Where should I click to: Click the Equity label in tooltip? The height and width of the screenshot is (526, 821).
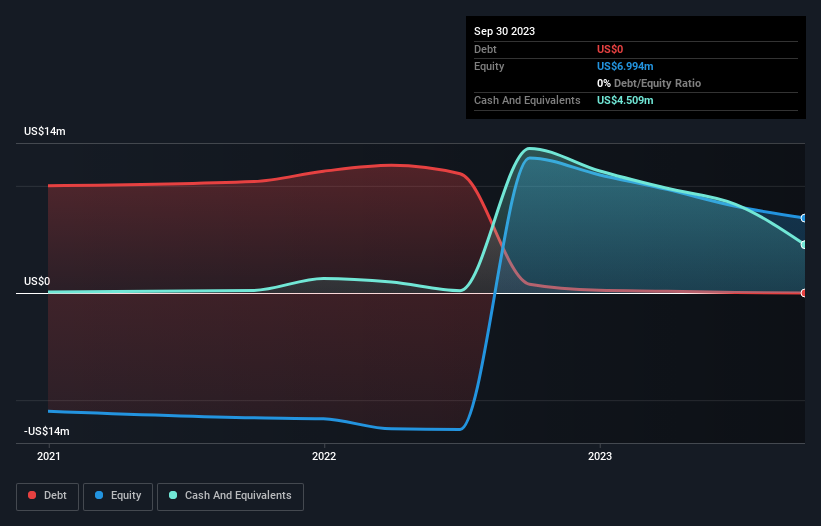coord(489,66)
